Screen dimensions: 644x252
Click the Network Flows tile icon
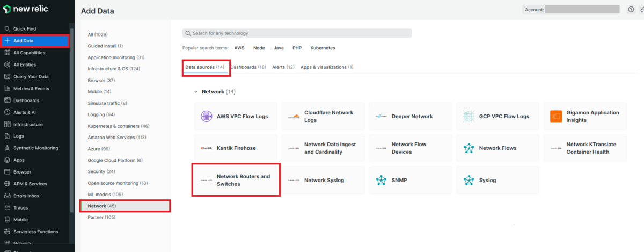pyautogui.click(x=469, y=148)
